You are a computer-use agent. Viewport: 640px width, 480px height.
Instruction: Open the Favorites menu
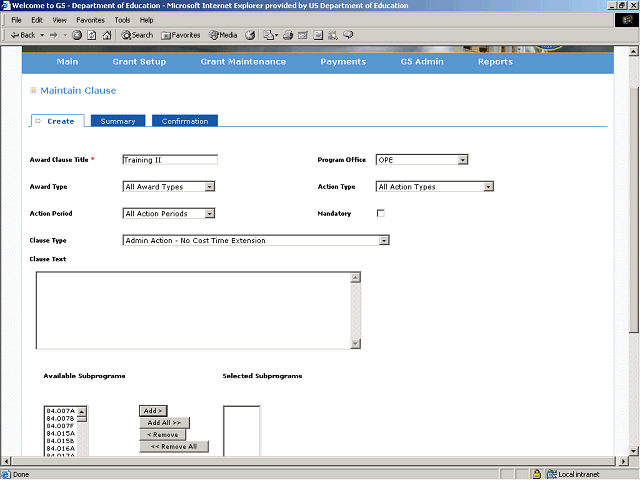(x=90, y=20)
